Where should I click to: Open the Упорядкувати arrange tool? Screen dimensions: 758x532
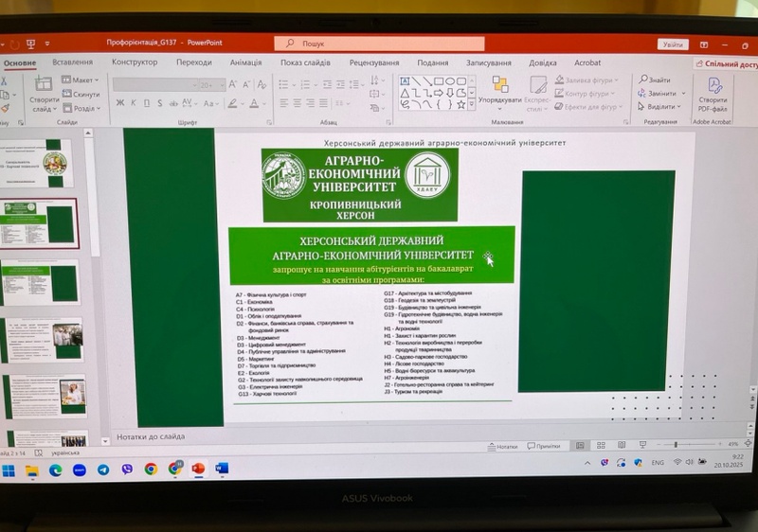pos(499,89)
